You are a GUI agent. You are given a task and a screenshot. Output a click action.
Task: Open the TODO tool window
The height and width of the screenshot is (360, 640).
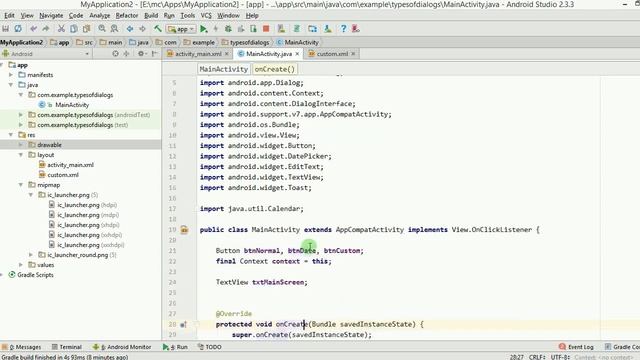click(210, 347)
